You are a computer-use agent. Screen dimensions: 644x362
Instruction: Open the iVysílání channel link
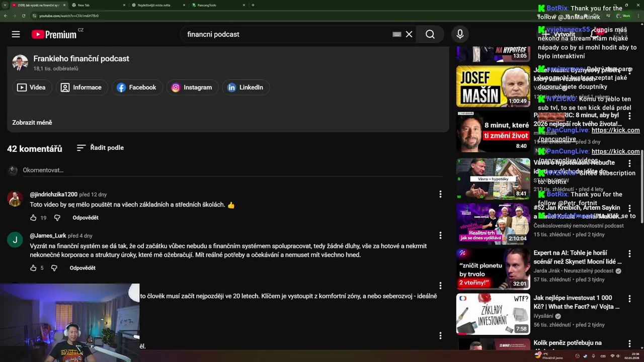pos(543,316)
